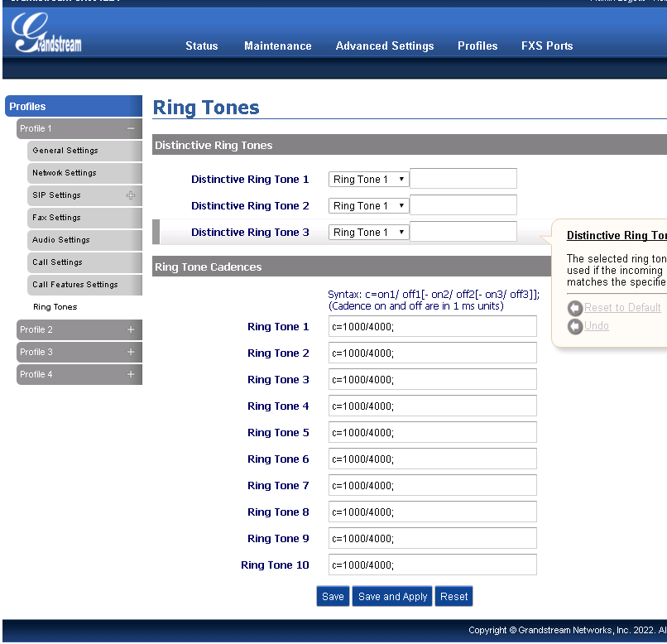Go to Fax Settings page
The height and width of the screenshot is (644, 667).
pyautogui.click(x=84, y=218)
